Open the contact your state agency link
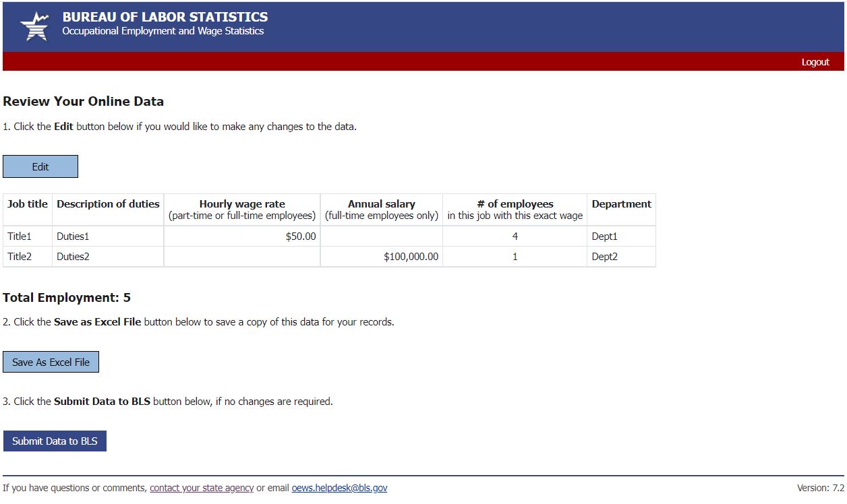This screenshot has width=847, height=504. (x=202, y=488)
